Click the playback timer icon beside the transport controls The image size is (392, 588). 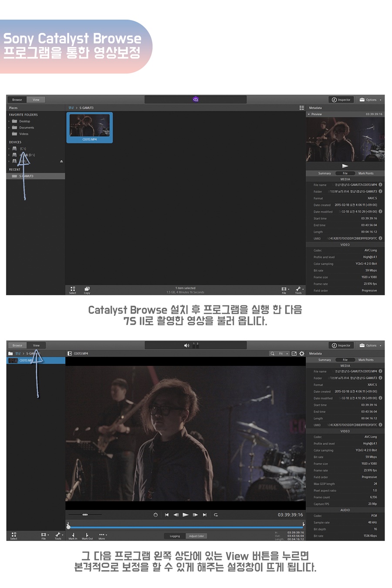(155, 515)
